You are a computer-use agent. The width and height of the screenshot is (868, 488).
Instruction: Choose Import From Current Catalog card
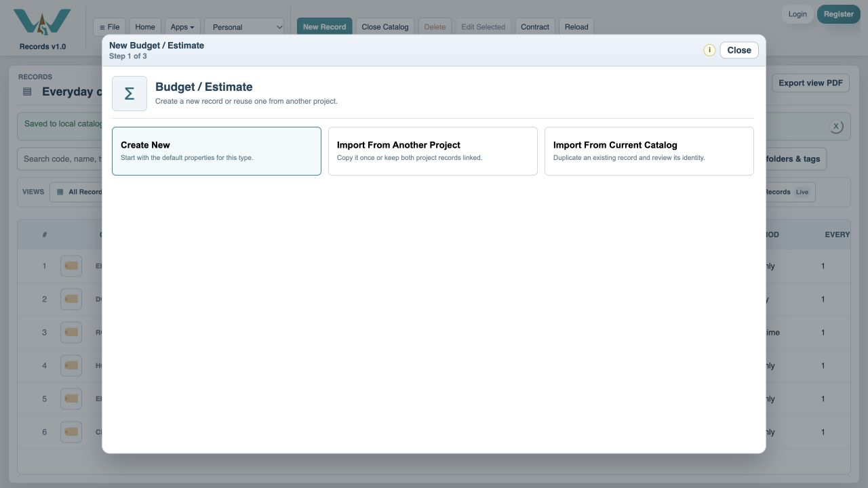pyautogui.click(x=649, y=151)
